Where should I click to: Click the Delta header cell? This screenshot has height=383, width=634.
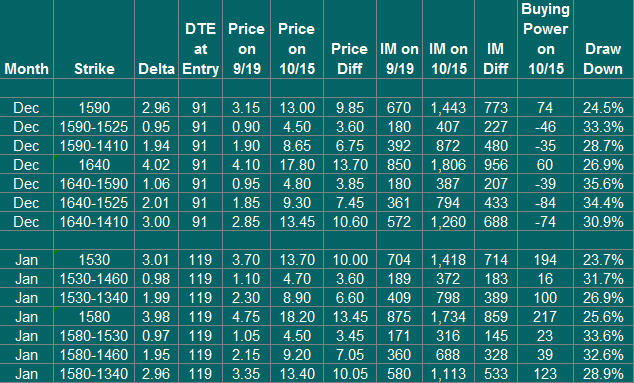coord(156,39)
